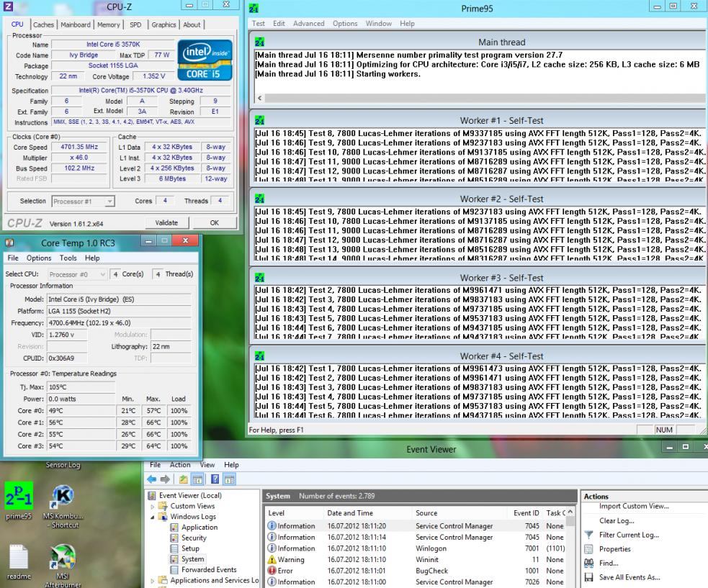The image size is (708, 588).
Task: Open the Select CPU dropdown in Core Temp
Action: (x=102, y=274)
